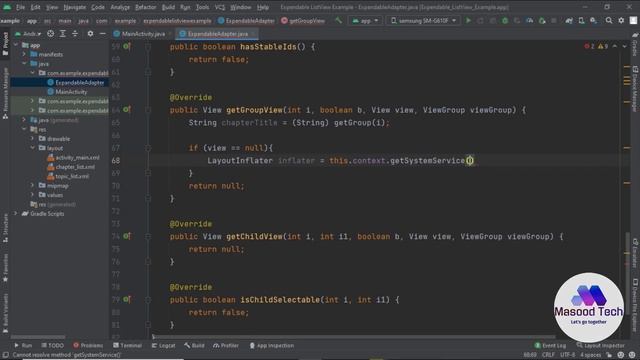Click user account icon at toolbar end
Viewport: 640px width, 360px height.
[633, 20]
